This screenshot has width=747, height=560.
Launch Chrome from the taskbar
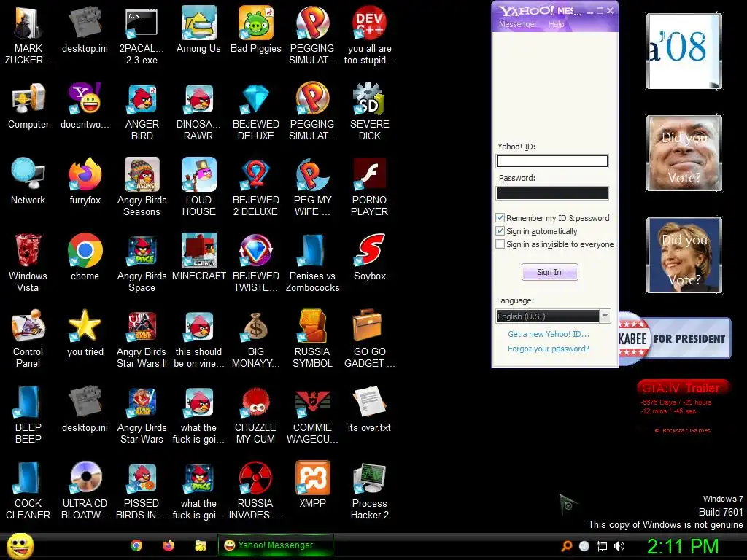136,545
